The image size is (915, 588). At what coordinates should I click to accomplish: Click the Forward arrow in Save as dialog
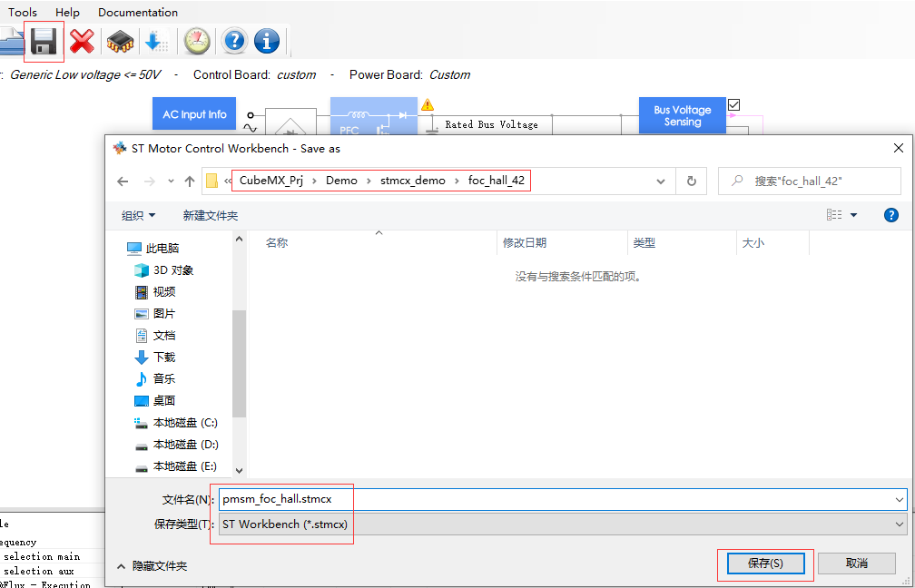click(150, 181)
